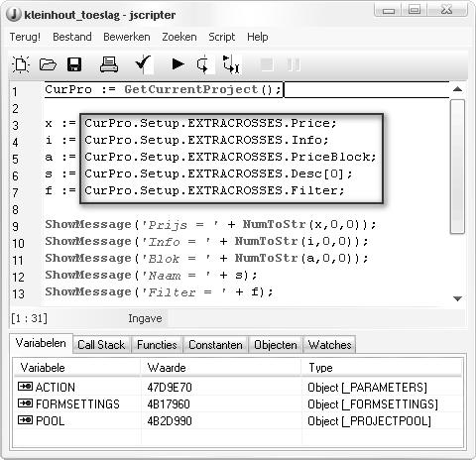Switch to the Call Stack tab
The height and width of the screenshot is (460, 476).
(x=101, y=345)
